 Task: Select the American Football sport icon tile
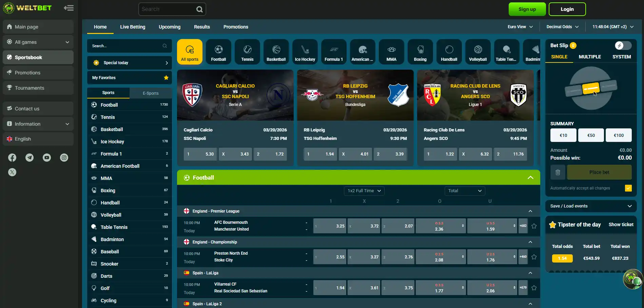tap(363, 52)
